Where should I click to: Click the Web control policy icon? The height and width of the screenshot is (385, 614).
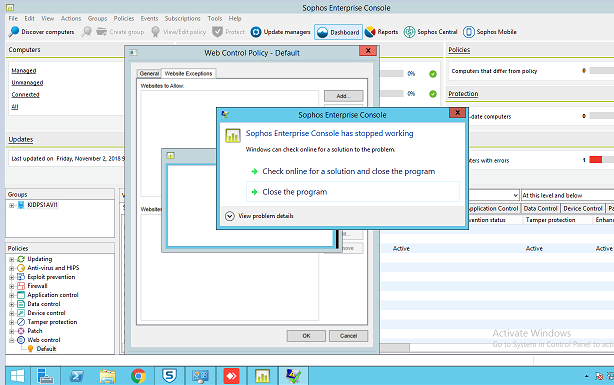point(21,340)
